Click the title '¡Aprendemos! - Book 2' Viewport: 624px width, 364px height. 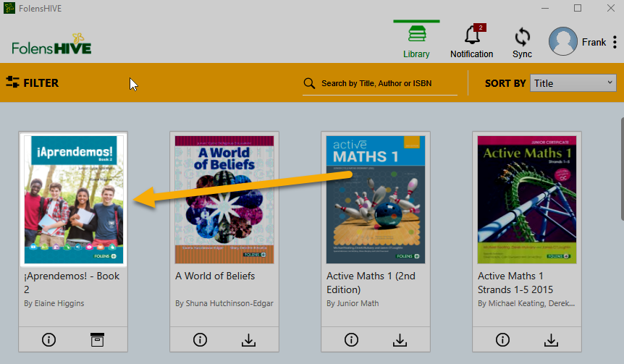72,282
